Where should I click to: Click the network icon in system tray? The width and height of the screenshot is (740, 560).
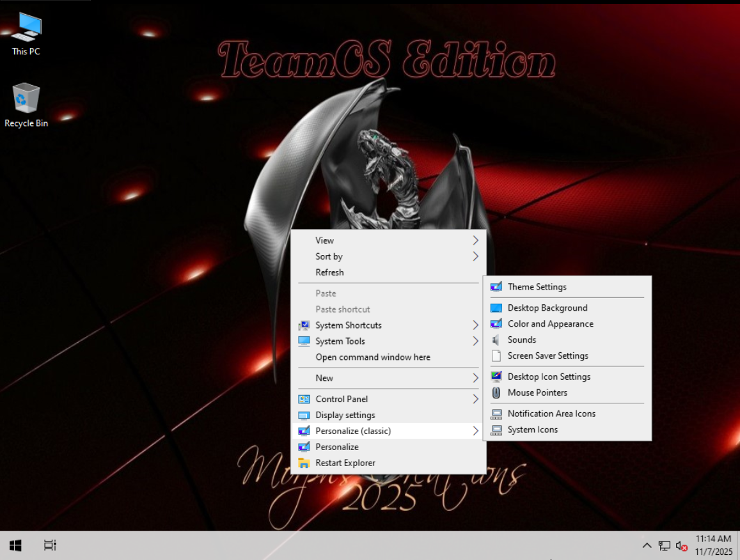click(x=665, y=546)
